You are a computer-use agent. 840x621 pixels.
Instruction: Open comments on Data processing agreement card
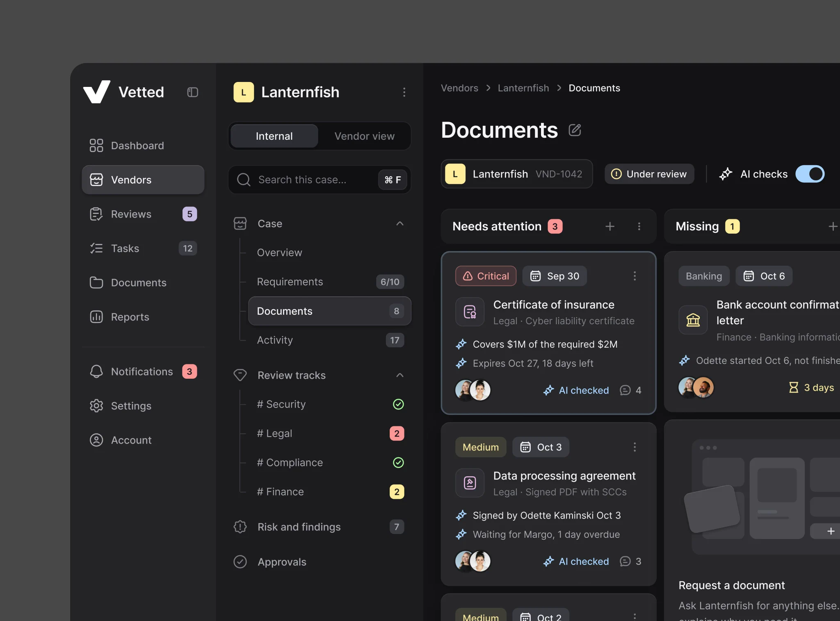click(630, 561)
